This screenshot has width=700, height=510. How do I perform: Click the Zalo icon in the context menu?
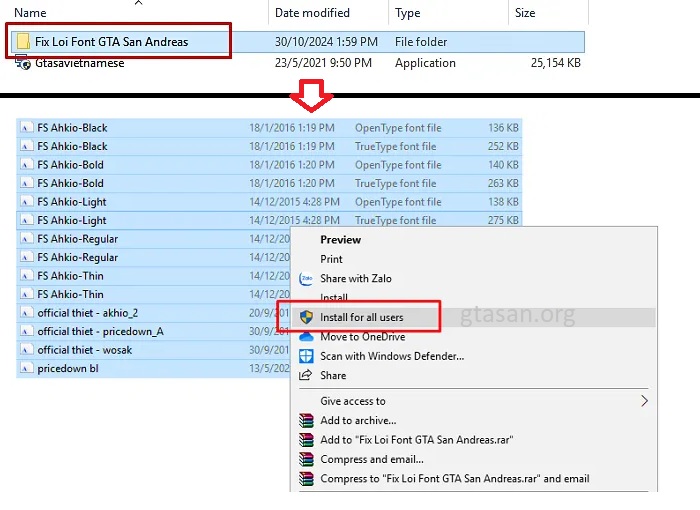coord(306,279)
